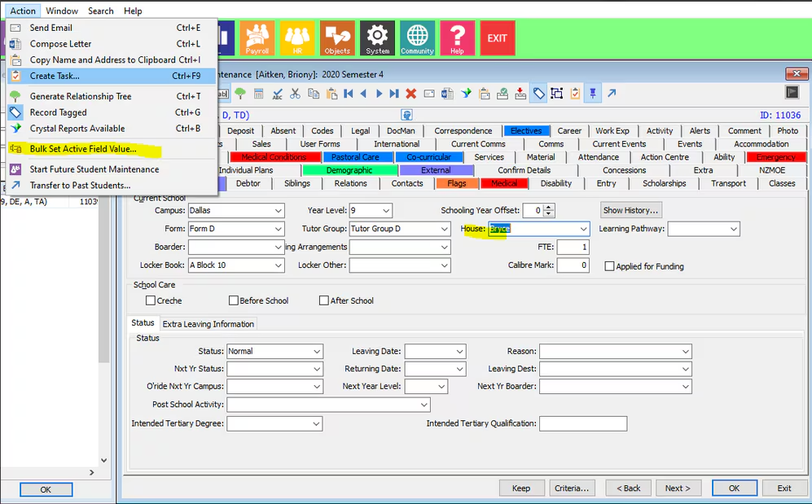Check the Applied for Funding box
812x504 pixels.
pyautogui.click(x=609, y=266)
